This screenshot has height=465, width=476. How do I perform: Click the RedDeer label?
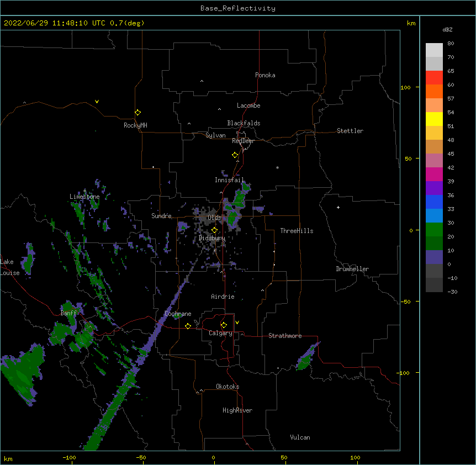point(243,141)
